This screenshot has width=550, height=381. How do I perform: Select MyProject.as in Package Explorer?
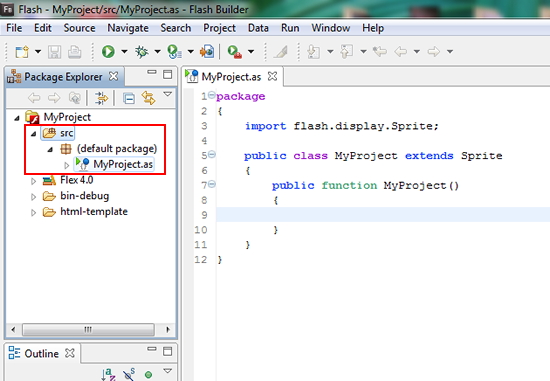(115, 164)
